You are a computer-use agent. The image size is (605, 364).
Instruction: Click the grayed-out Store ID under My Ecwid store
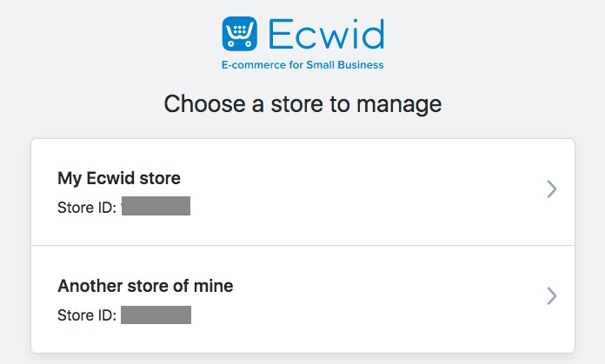coord(156,206)
